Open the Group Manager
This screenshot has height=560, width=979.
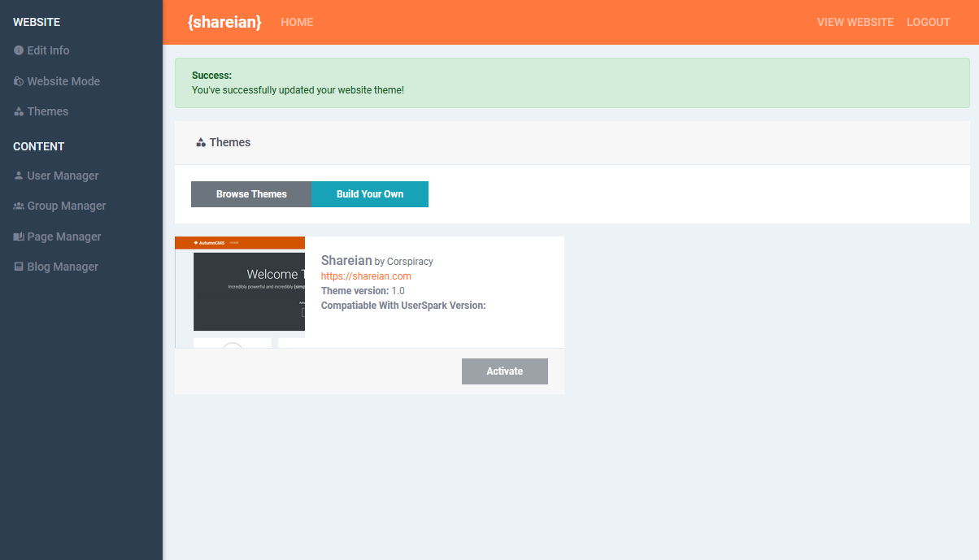(x=67, y=206)
